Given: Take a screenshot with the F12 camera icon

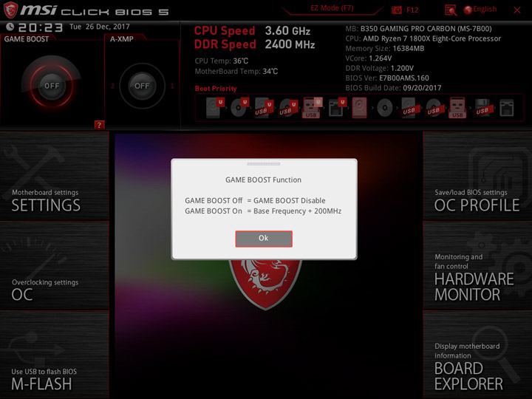Looking at the screenshot, I should 396,10.
